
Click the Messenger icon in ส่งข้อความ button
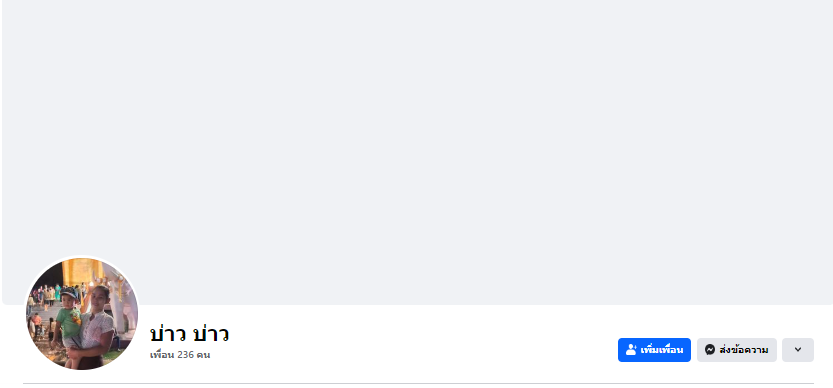tap(710, 350)
